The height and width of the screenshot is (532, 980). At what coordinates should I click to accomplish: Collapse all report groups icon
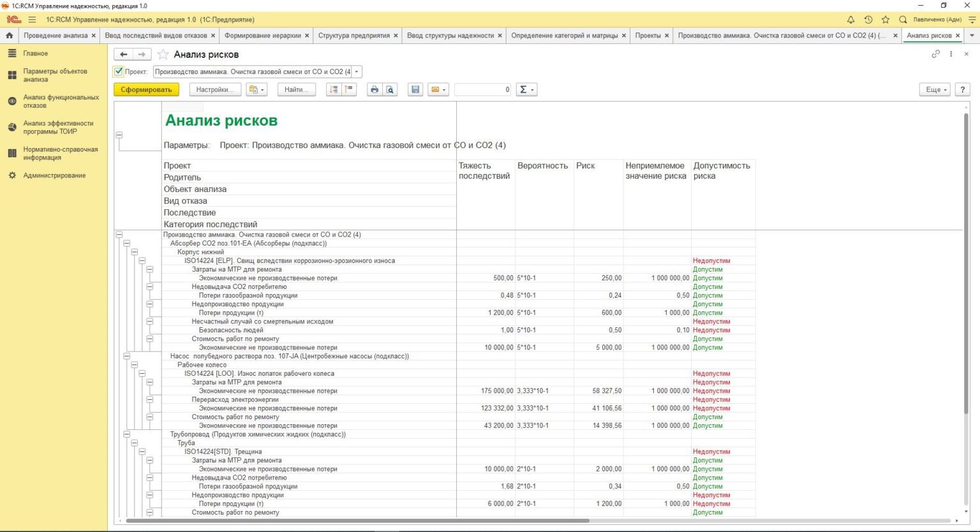349,90
